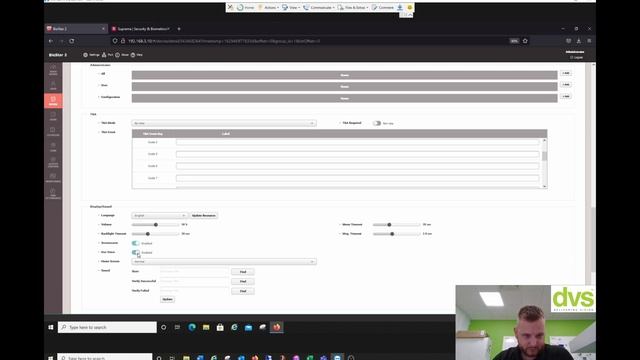The image size is (640, 360).
Task: Open the Elevator section in the sidebar
Action: 53,131
